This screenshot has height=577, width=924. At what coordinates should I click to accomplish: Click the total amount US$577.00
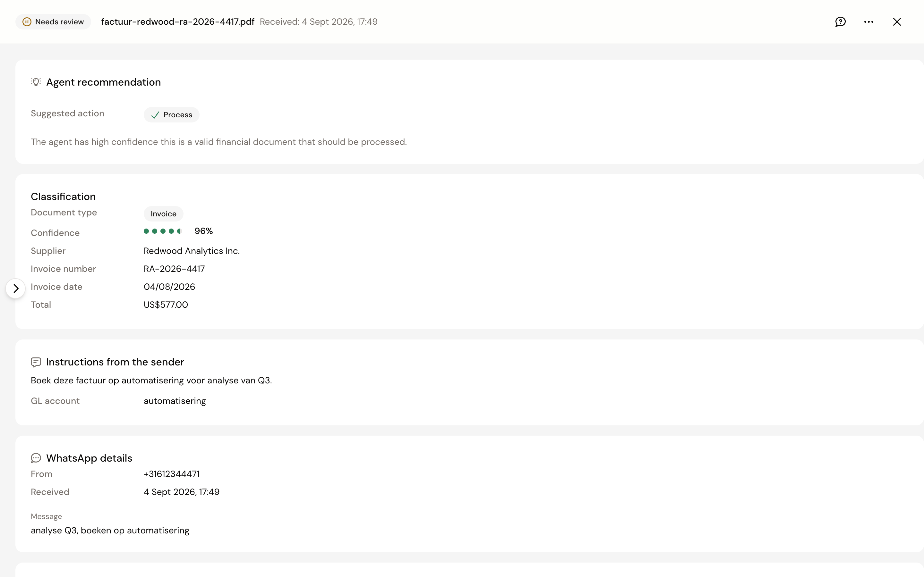[x=166, y=305]
